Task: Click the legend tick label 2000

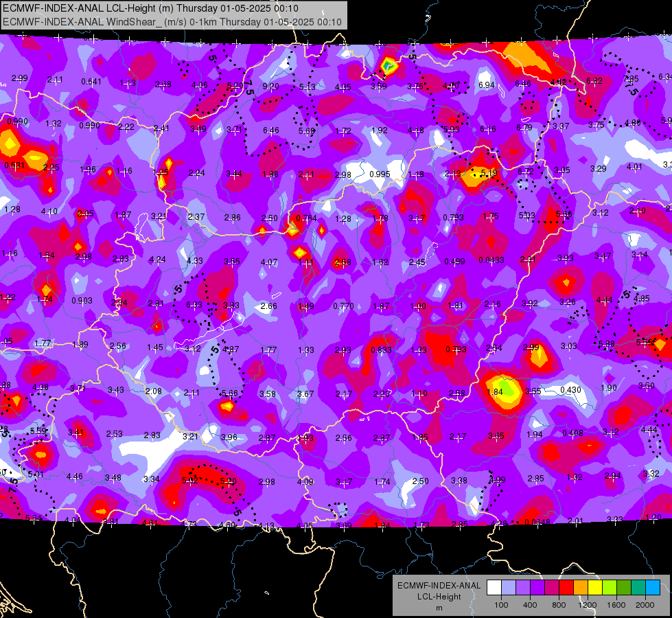Action: pyautogui.click(x=645, y=605)
